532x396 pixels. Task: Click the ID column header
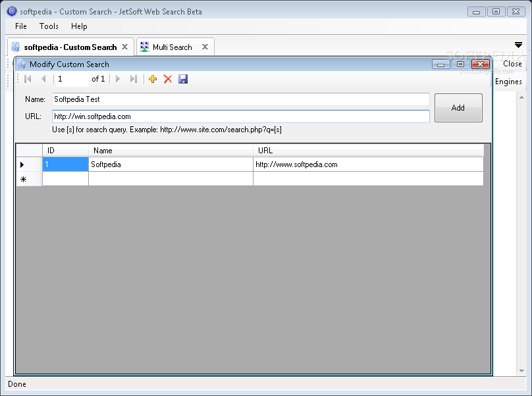click(x=65, y=150)
